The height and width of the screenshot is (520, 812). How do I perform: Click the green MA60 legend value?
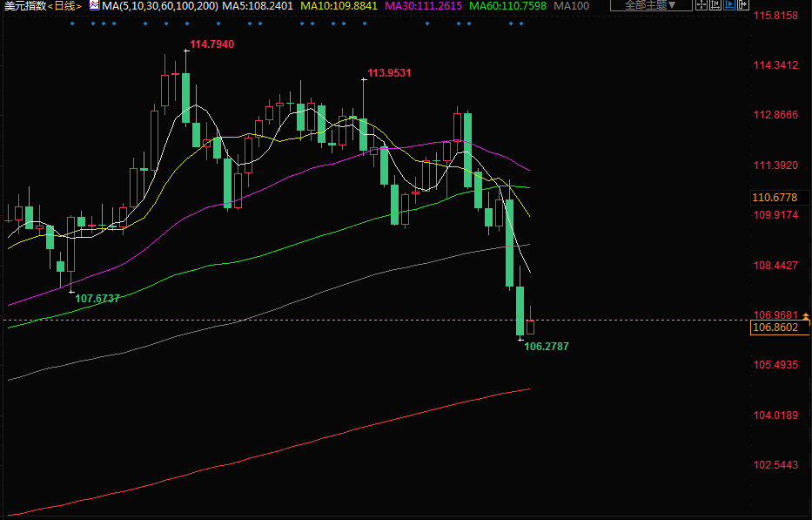pyautogui.click(x=510, y=6)
